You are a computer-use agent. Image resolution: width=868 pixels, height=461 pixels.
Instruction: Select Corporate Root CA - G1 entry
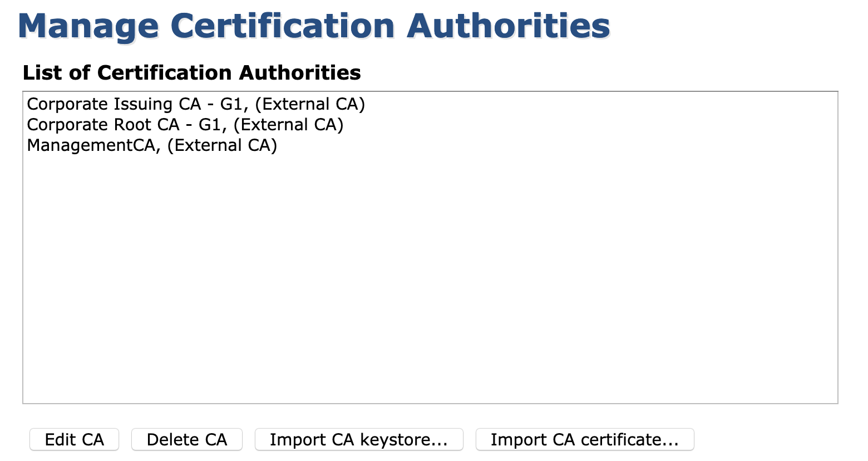coord(185,125)
